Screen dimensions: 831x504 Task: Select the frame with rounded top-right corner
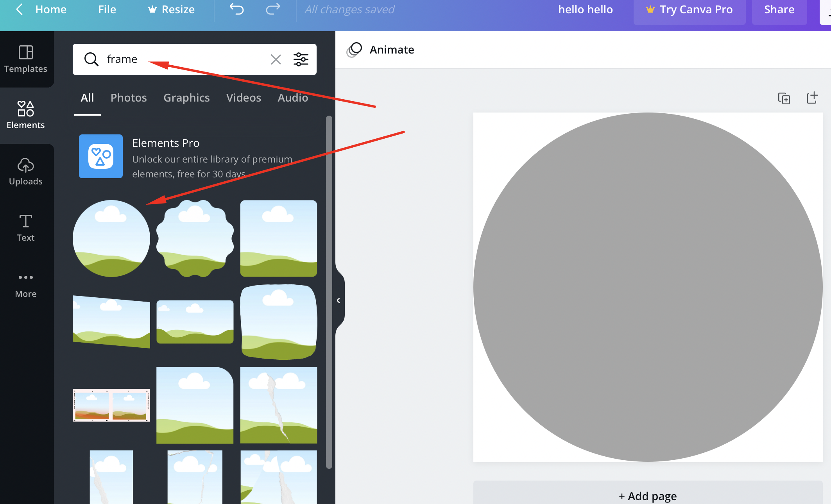[x=195, y=405]
